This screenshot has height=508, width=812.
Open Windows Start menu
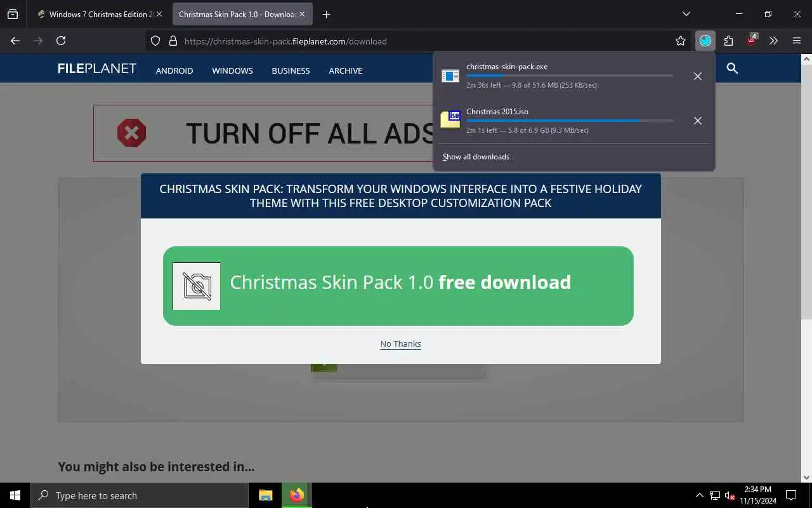click(15, 495)
